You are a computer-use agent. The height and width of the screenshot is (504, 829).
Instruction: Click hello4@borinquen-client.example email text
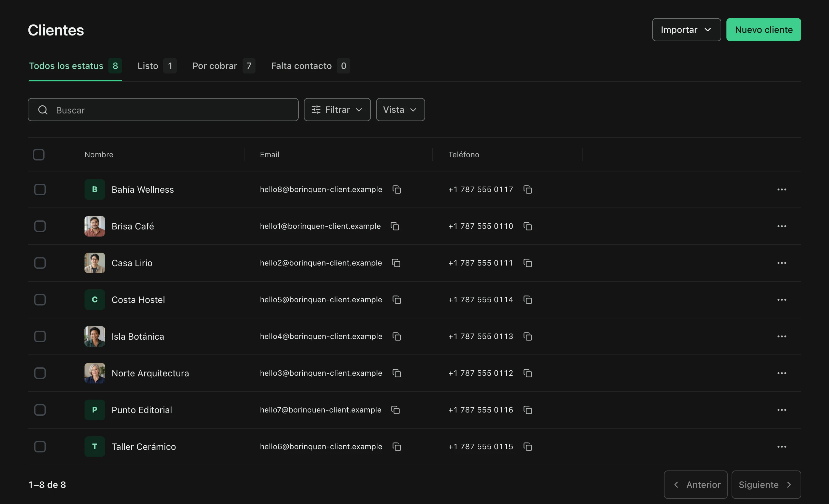(321, 336)
